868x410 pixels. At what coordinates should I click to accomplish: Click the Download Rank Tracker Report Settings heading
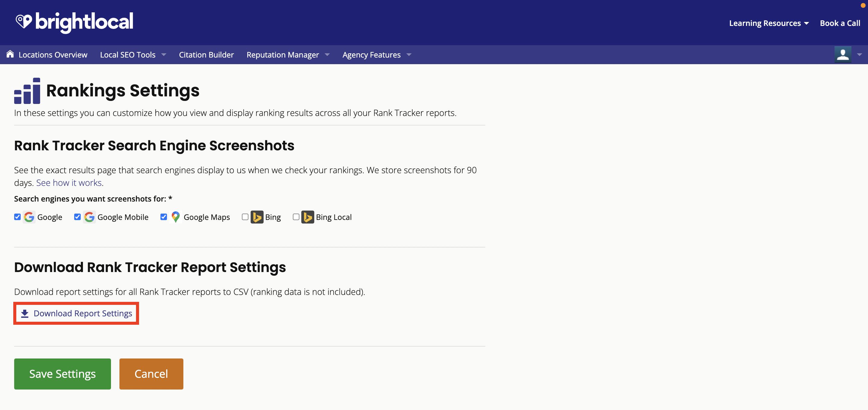(x=150, y=267)
